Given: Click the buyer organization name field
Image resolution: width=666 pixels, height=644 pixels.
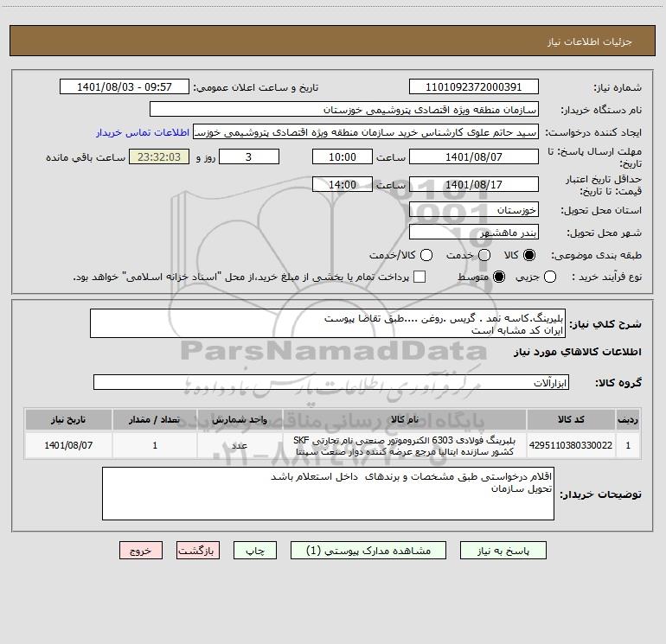Looking at the screenshot, I should (x=344, y=109).
